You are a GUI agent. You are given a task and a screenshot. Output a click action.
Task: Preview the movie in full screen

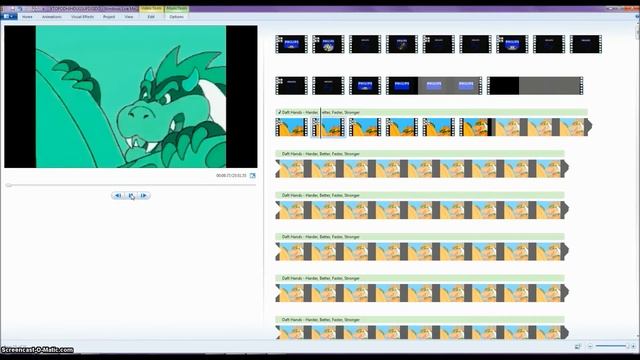click(253, 176)
